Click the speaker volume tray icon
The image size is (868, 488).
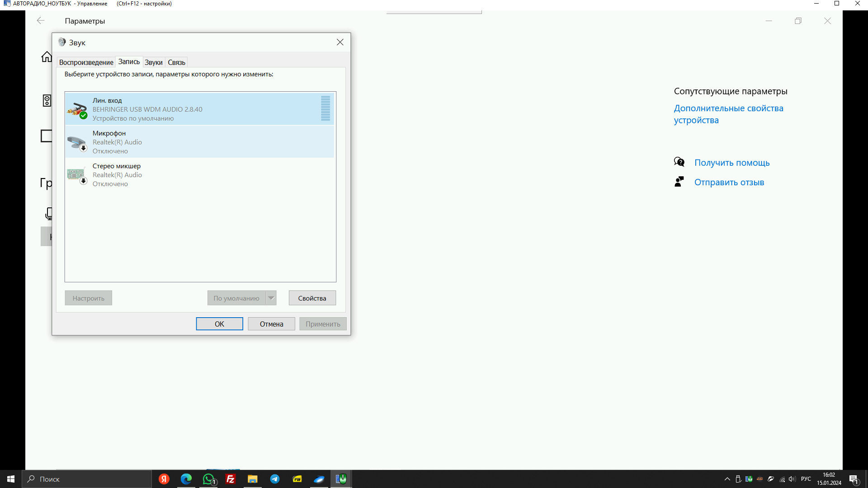coord(792,479)
